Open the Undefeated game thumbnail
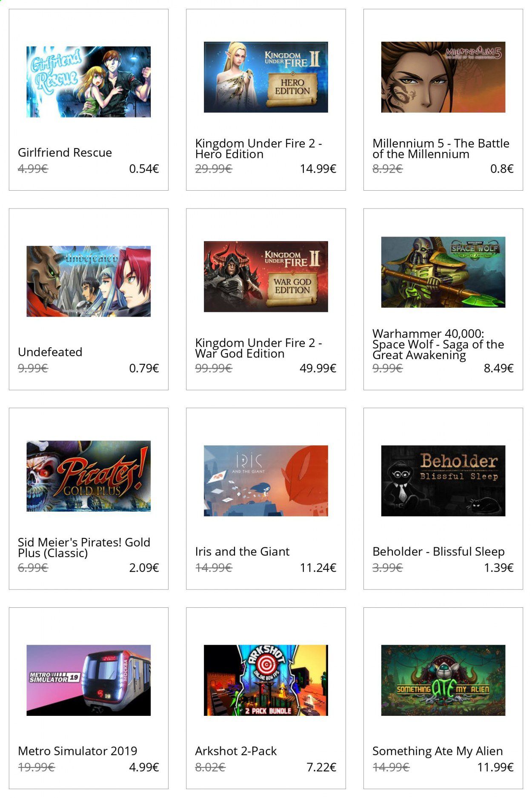 point(89,281)
